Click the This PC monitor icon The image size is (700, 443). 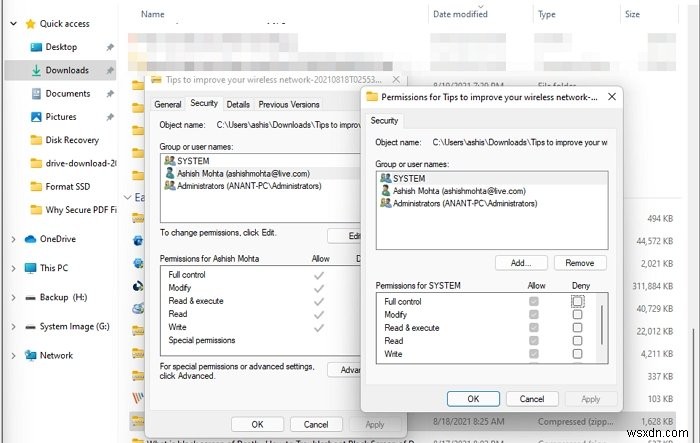coord(30,268)
